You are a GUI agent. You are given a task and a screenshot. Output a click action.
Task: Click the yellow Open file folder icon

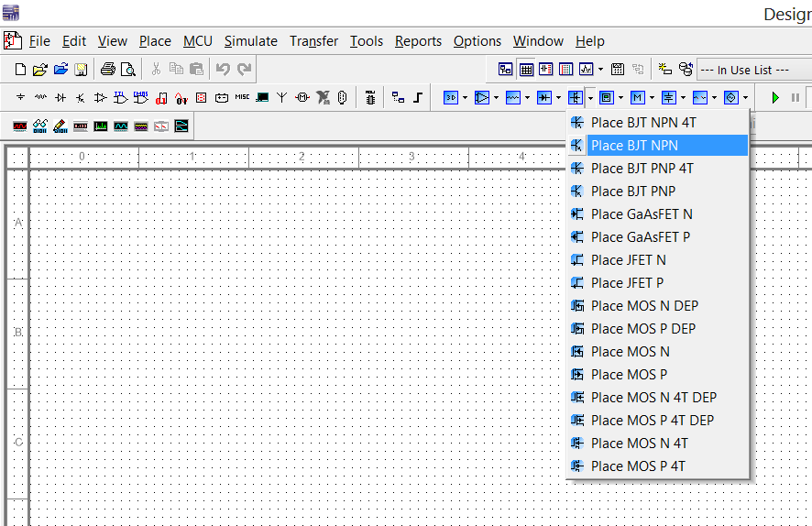(x=40, y=69)
